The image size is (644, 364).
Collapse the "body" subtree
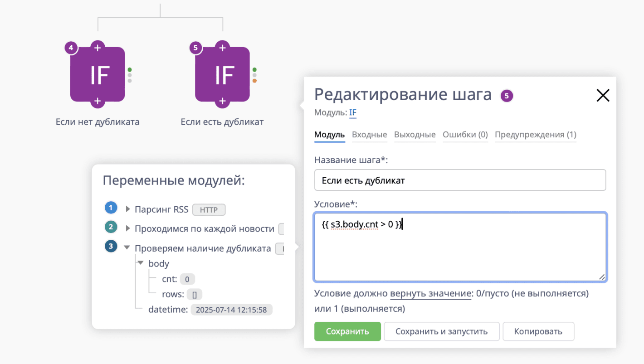coord(141,263)
